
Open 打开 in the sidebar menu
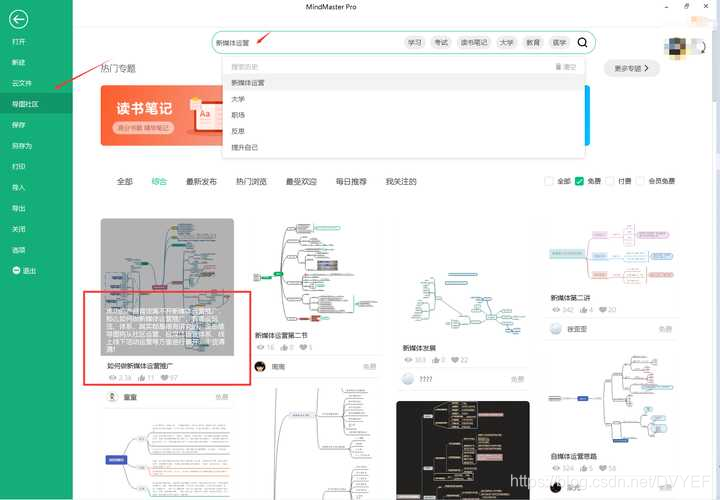tap(19, 41)
